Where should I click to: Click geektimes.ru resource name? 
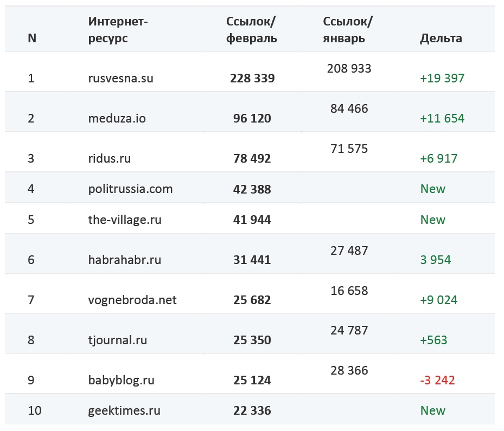(x=124, y=410)
